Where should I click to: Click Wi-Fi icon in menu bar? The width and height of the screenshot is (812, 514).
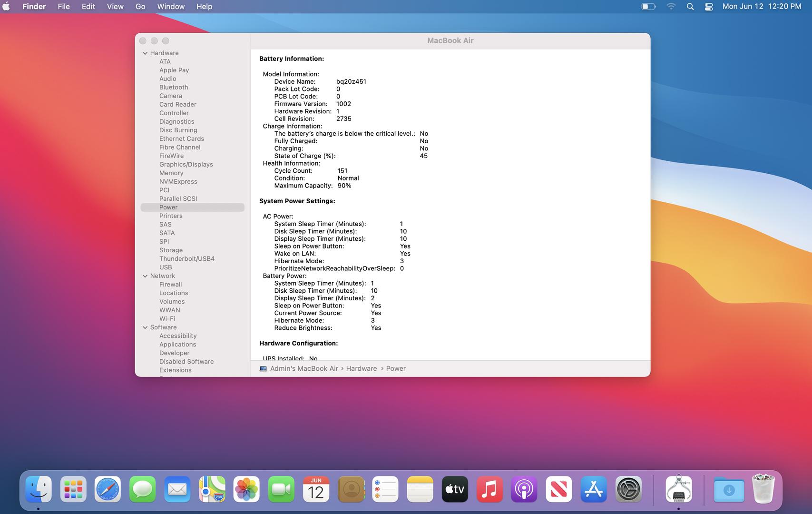click(x=671, y=7)
